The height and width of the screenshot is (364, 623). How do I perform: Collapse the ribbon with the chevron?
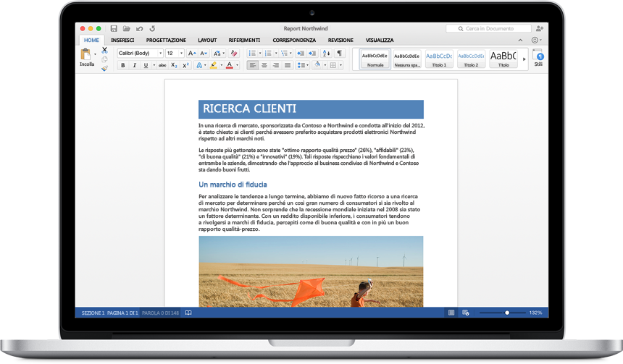click(520, 40)
